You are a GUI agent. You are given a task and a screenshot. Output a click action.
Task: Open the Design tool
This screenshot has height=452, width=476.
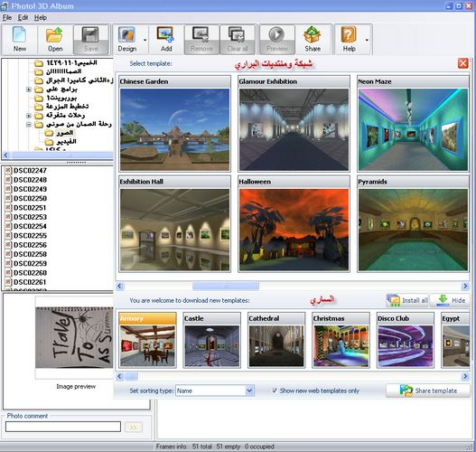pyautogui.click(x=127, y=40)
